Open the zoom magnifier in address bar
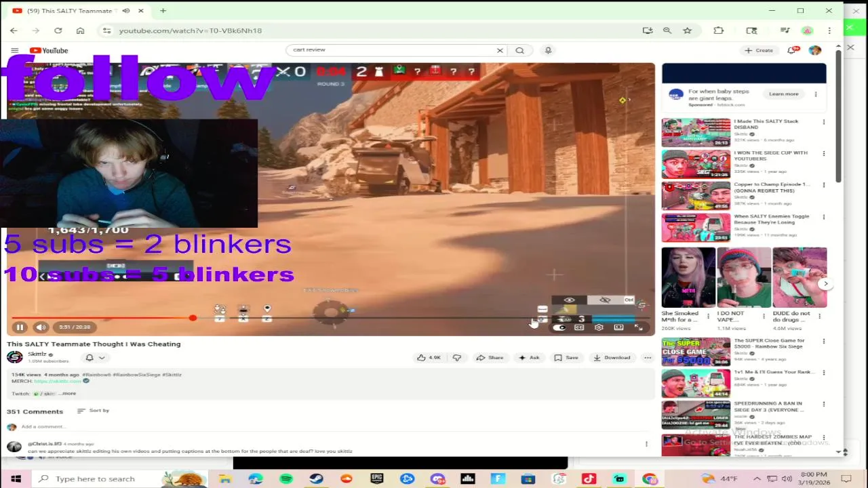 click(667, 30)
